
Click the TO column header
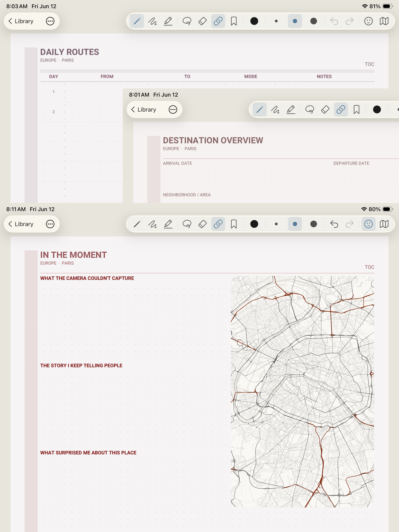[x=187, y=77]
